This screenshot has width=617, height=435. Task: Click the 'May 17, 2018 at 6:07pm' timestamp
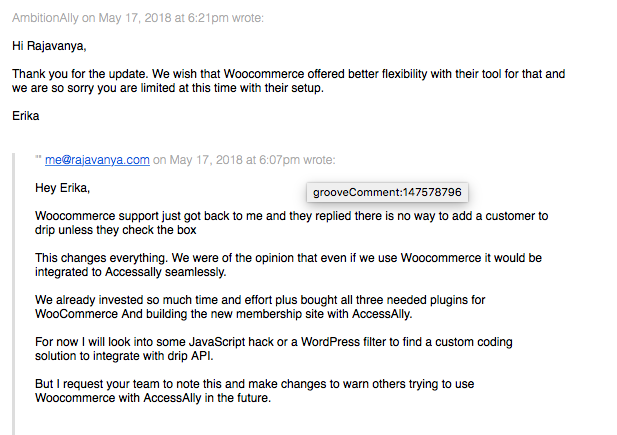(235, 160)
